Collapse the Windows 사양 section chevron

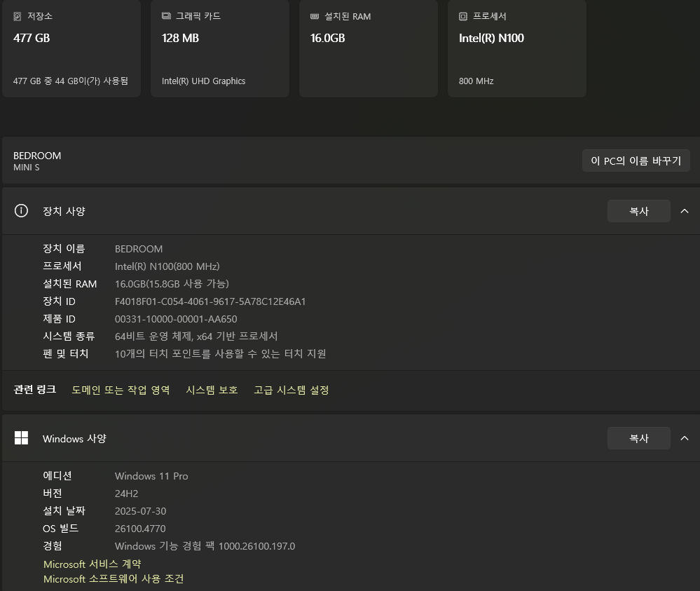tap(685, 438)
